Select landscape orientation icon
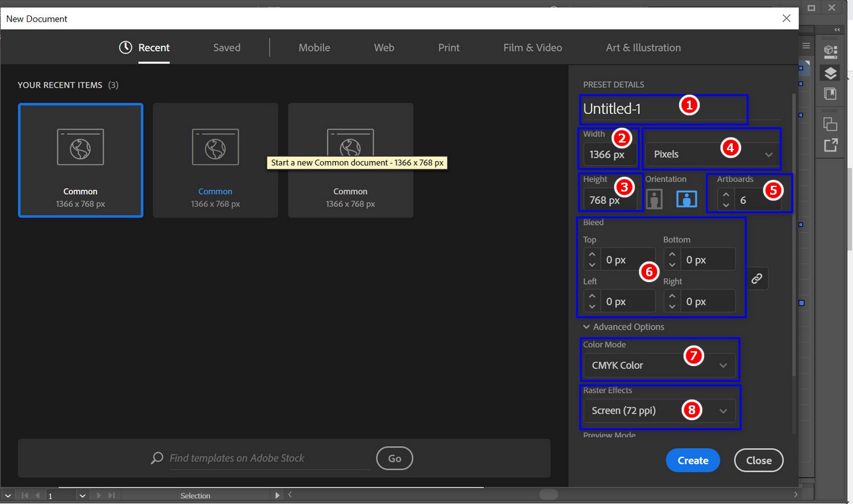The image size is (853, 504). point(686,199)
